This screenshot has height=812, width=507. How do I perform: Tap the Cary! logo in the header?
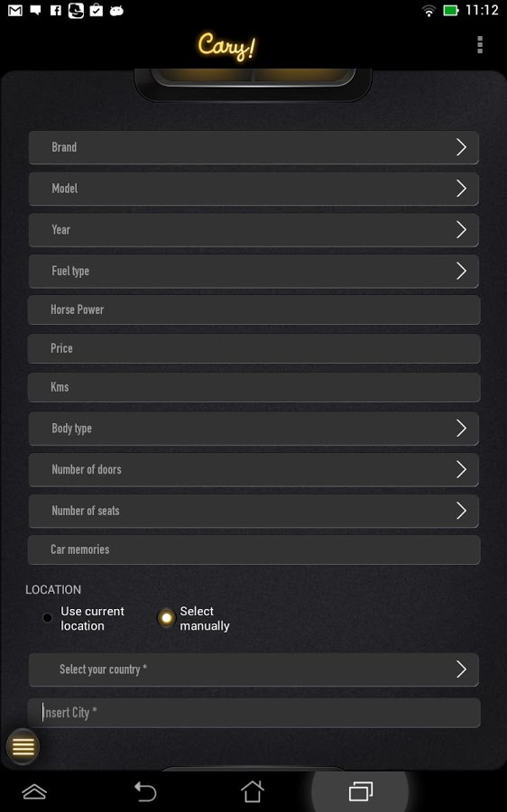pyautogui.click(x=226, y=47)
